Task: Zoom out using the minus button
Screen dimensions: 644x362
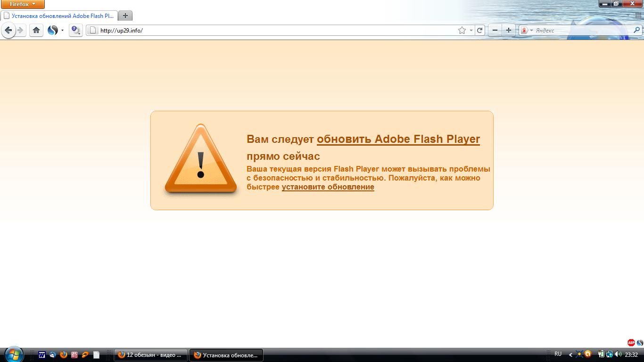Action: coord(495,30)
